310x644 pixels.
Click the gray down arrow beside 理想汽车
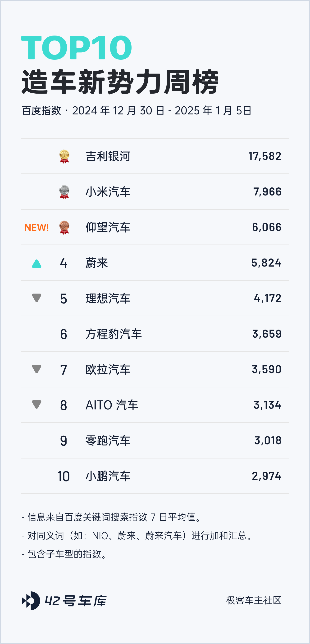tap(37, 298)
